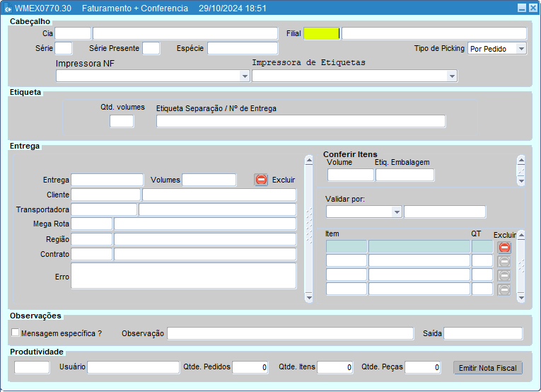Click the up arrow of Entrega scrollbar

pos(308,161)
